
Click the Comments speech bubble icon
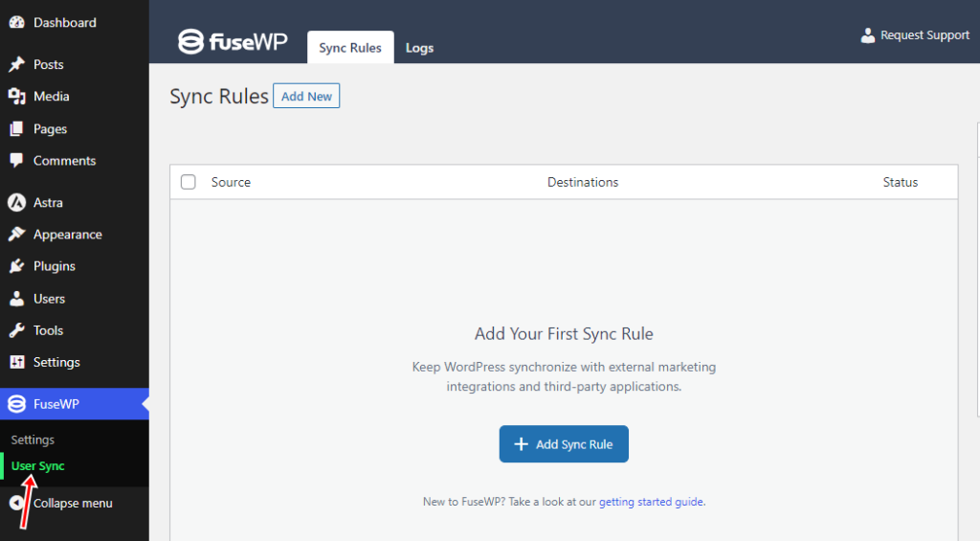[17, 161]
